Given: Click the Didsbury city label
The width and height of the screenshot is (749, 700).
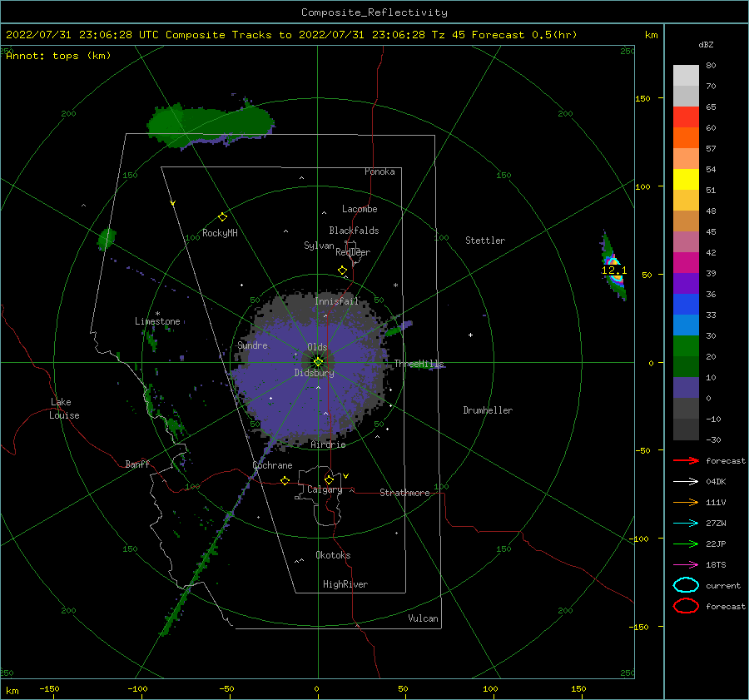Looking at the screenshot, I should (x=315, y=373).
